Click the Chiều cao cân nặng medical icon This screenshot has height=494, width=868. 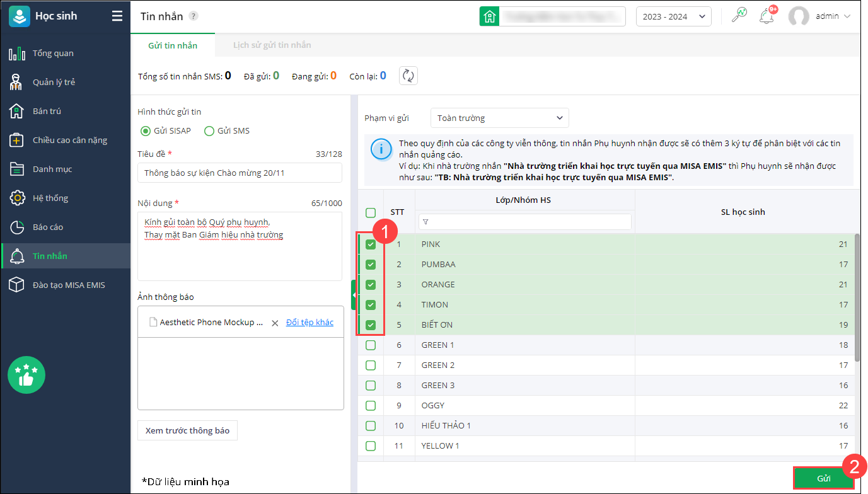tap(17, 140)
